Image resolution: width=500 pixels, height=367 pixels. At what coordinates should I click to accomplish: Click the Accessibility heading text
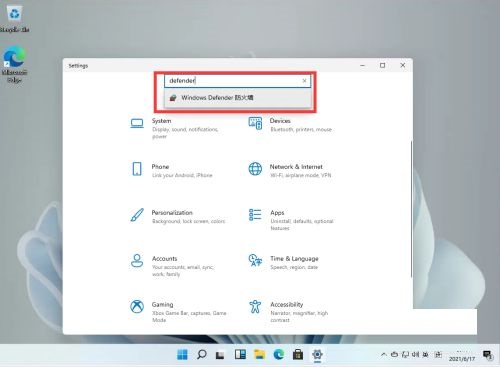click(x=287, y=304)
